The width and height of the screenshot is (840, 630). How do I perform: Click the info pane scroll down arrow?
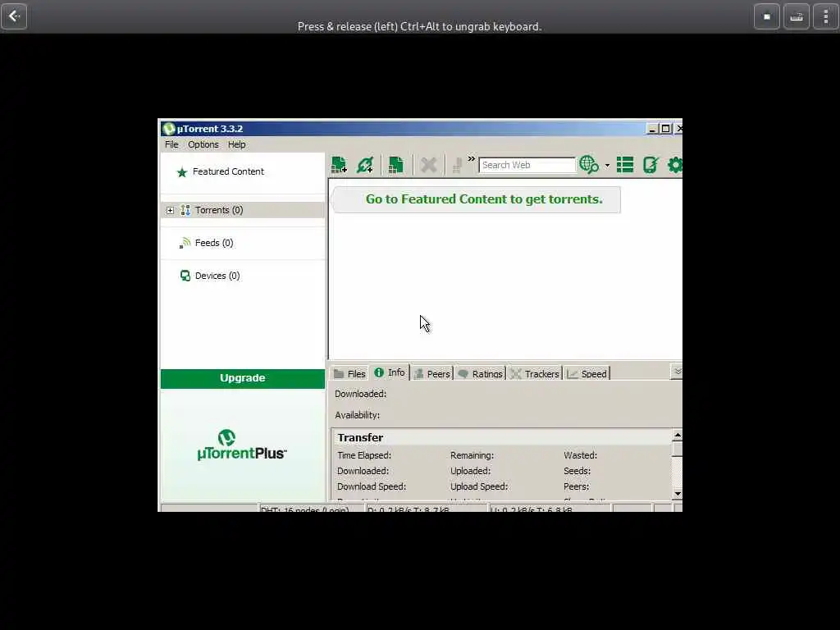[x=677, y=494]
